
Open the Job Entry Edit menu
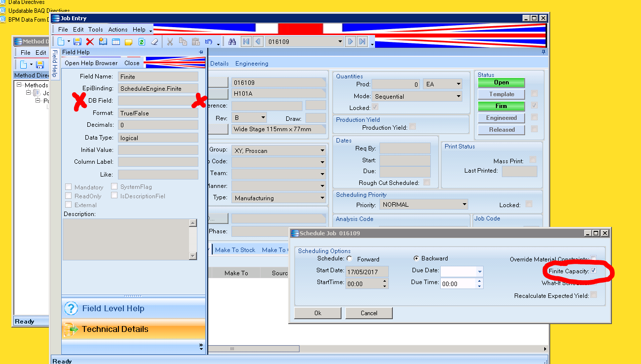click(x=78, y=30)
